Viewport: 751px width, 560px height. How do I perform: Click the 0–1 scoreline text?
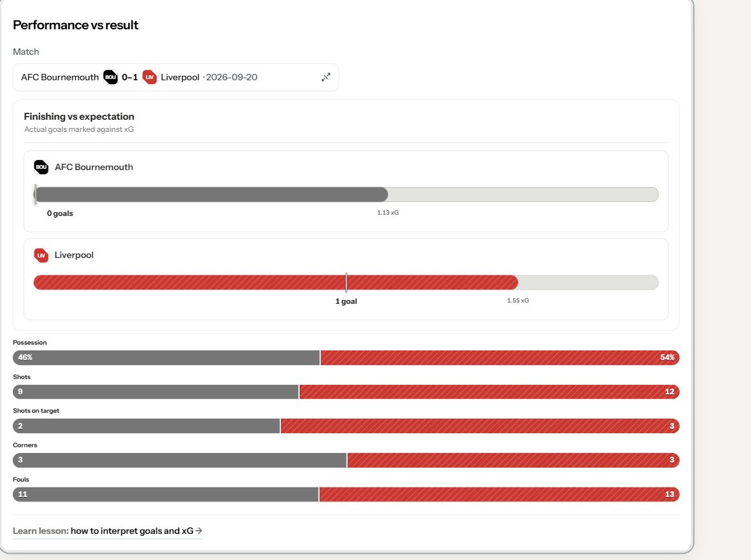click(130, 77)
